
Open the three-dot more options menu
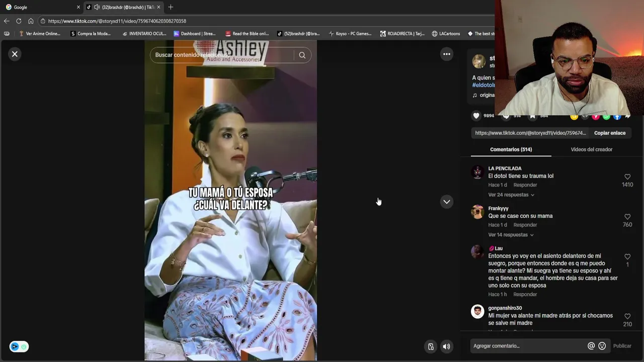446,54
